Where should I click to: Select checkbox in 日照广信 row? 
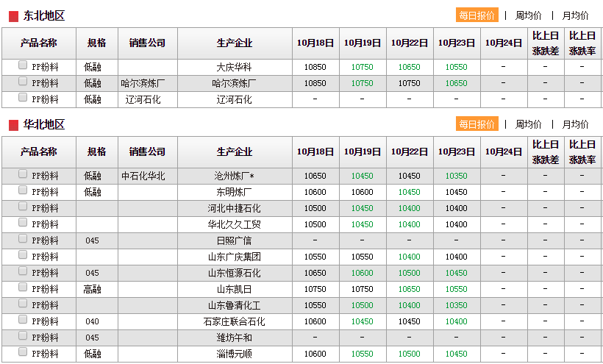pyautogui.click(x=23, y=238)
